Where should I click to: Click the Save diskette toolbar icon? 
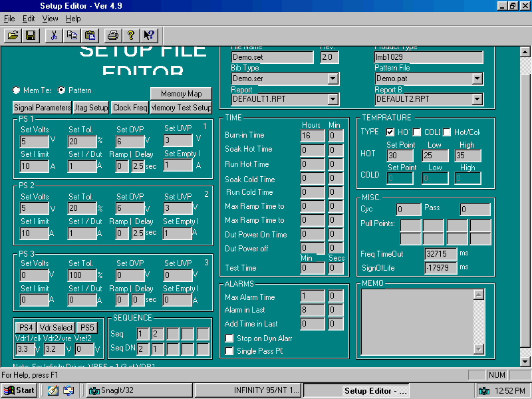tap(30, 35)
